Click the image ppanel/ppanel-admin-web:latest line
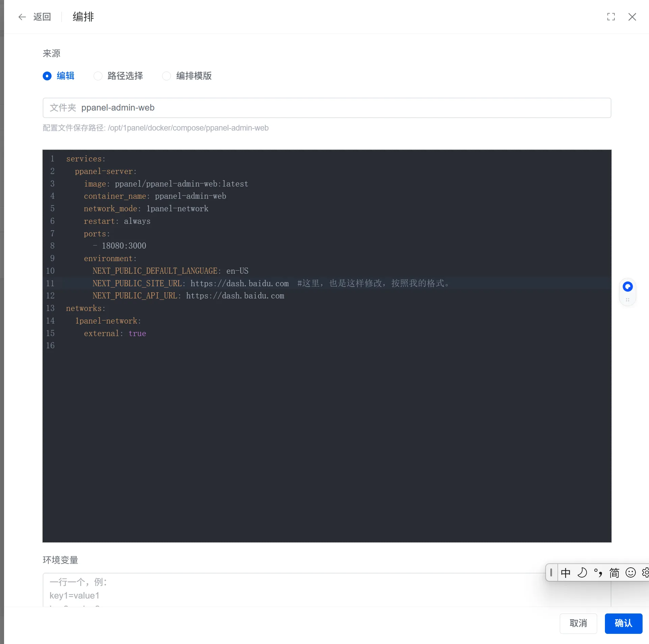Screen dimensions: 649x644 click(x=166, y=184)
